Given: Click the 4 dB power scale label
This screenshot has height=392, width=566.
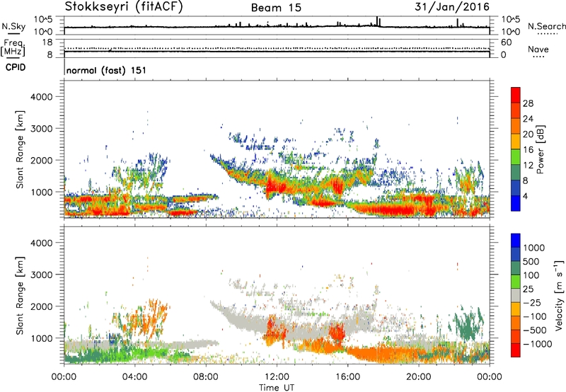Looking at the screenshot, I should click(525, 196).
